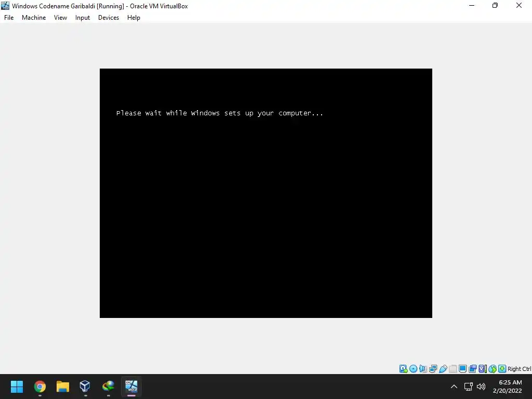Open the View menu
This screenshot has width=532, height=399.
tap(60, 18)
